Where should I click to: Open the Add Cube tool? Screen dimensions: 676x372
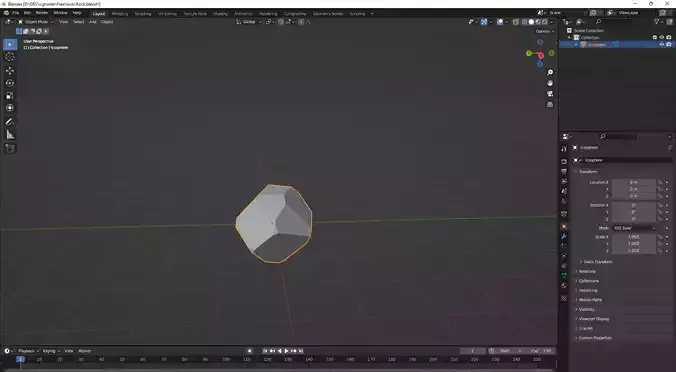coord(10,148)
